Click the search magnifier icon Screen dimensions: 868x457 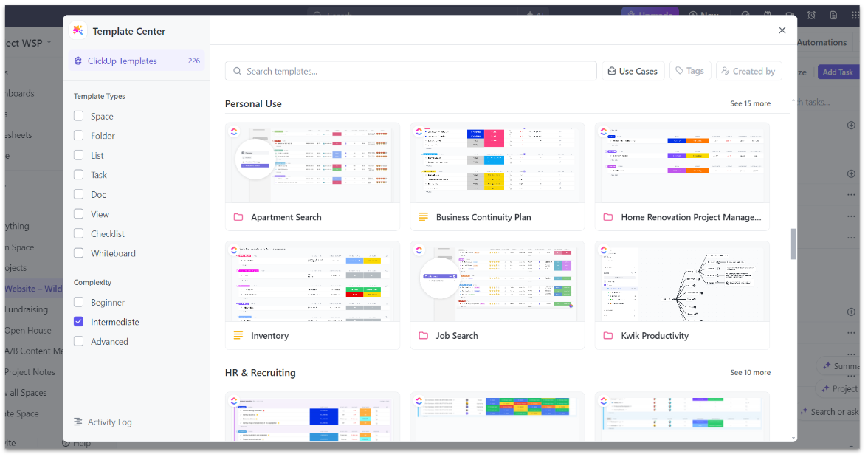(x=237, y=71)
